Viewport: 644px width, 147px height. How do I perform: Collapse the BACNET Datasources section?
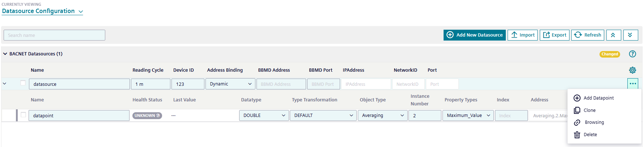point(5,54)
